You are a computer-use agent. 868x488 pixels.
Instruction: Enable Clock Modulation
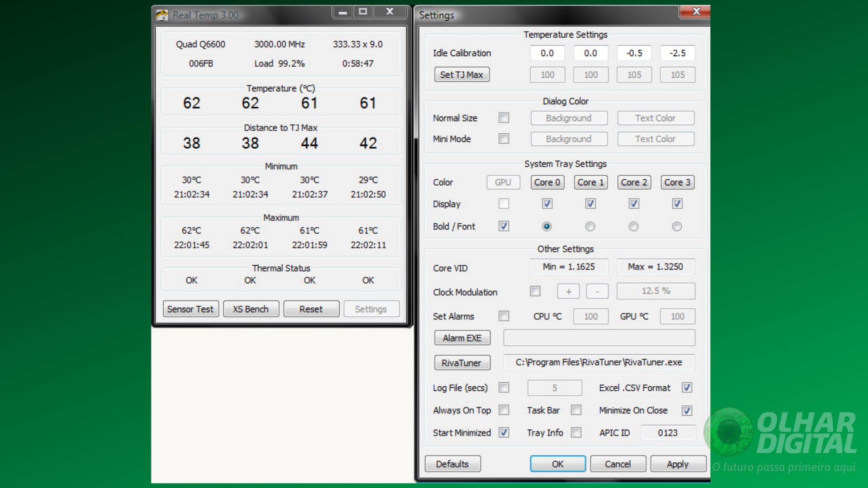(x=535, y=291)
